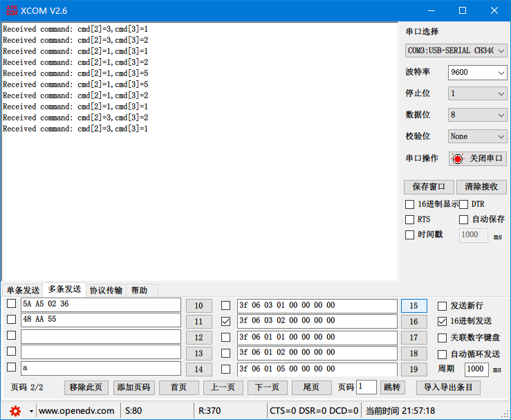Click the red serial port status indicator
Image resolution: width=511 pixels, height=420 pixels.
pyautogui.click(x=458, y=159)
